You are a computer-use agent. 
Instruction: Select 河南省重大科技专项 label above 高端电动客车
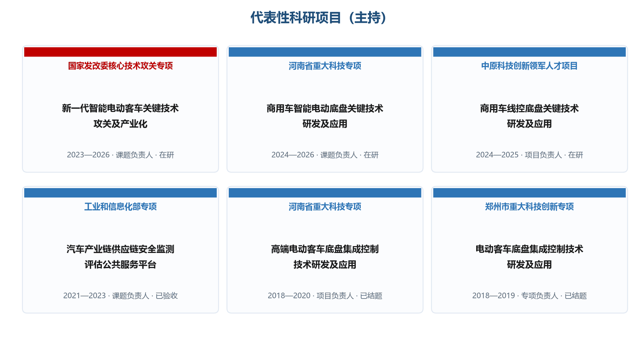(x=325, y=207)
